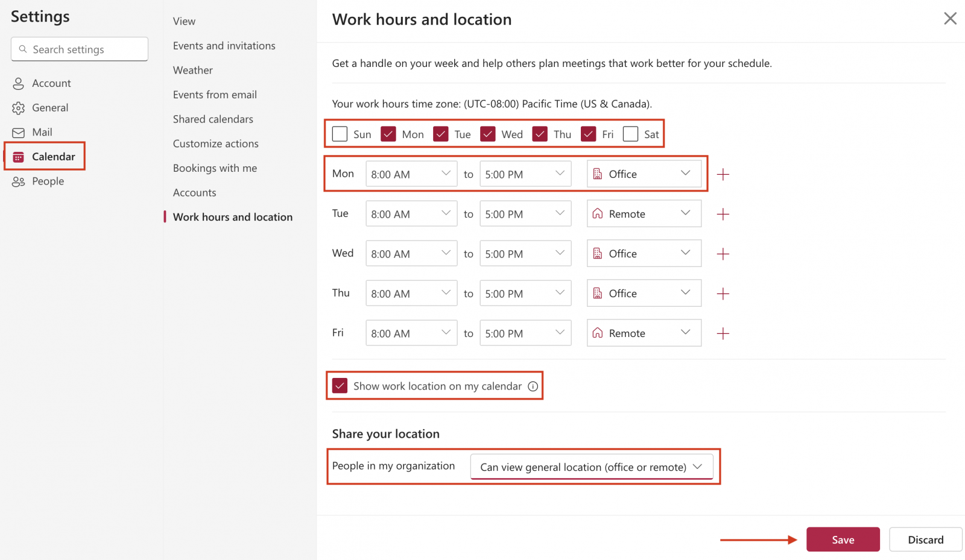Click the magnifier icon in the search box
The height and width of the screenshot is (560, 965).
pyautogui.click(x=24, y=49)
